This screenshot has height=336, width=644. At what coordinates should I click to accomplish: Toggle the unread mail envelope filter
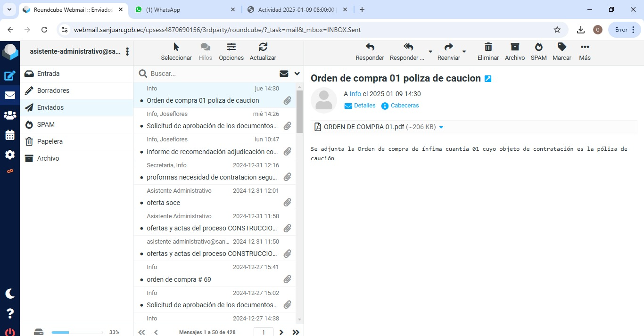click(284, 74)
